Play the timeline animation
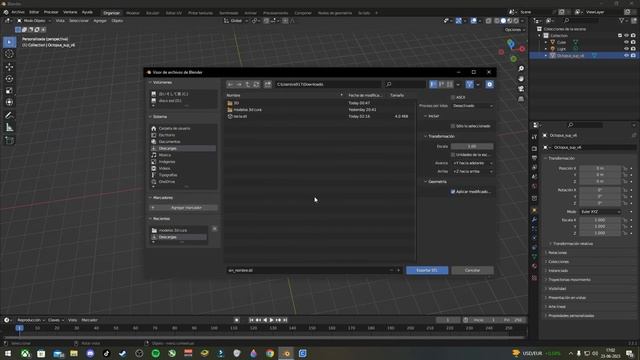Screen dimensions: 640x360 [x=271, y=320]
